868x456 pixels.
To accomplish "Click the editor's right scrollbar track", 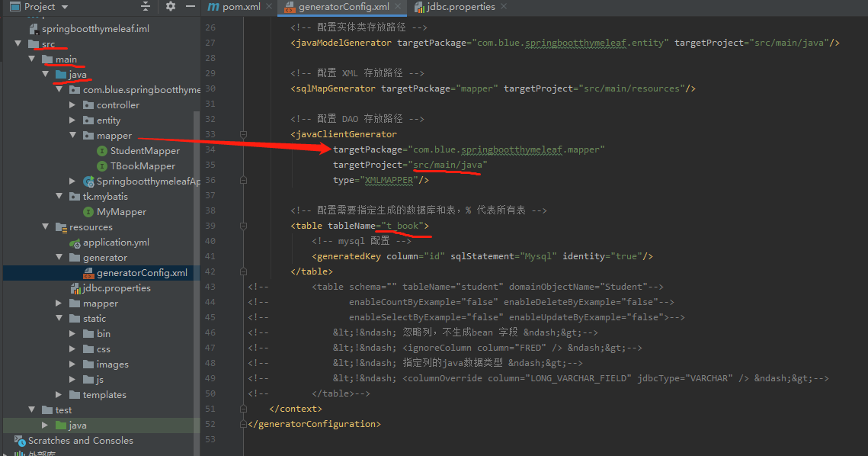I will pyautogui.click(x=863, y=229).
